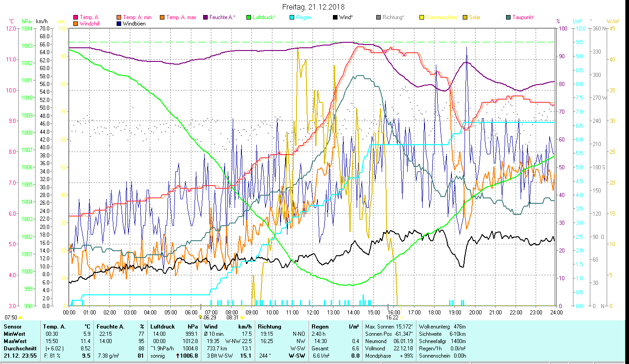Click the teal Taupunkt legend swatch
629x364 pixels.
click(x=508, y=17)
